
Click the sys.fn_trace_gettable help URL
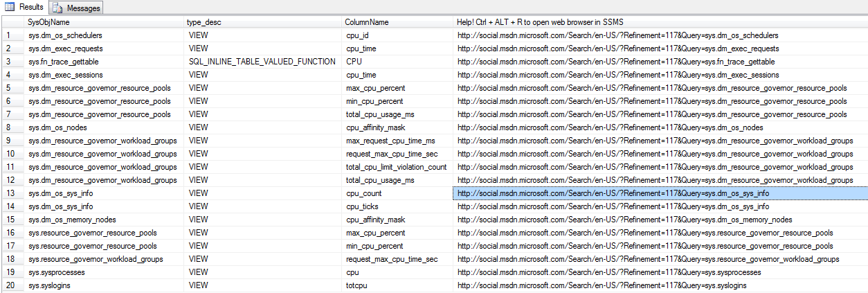pyautogui.click(x=615, y=62)
